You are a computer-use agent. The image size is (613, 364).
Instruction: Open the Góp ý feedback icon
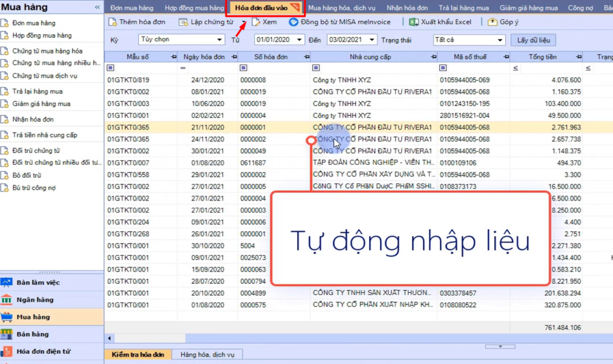pos(493,22)
